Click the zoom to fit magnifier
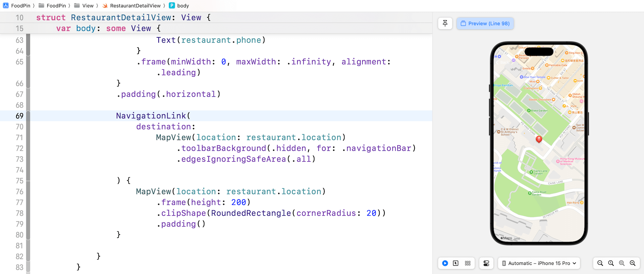 click(x=622, y=263)
